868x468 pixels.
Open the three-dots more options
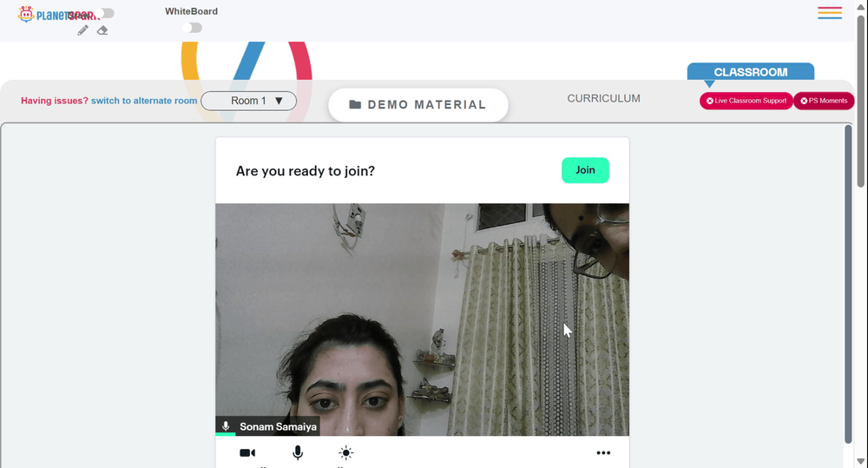pyautogui.click(x=603, y=453)
